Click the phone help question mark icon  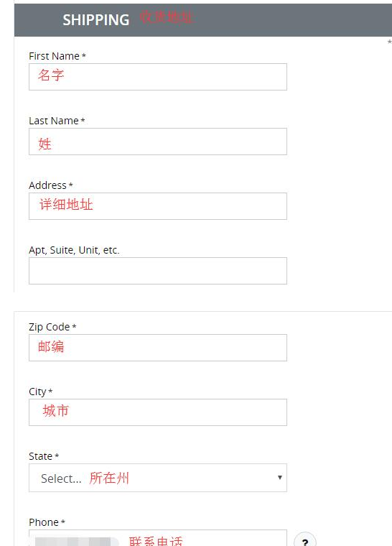(x=305, y=540)
